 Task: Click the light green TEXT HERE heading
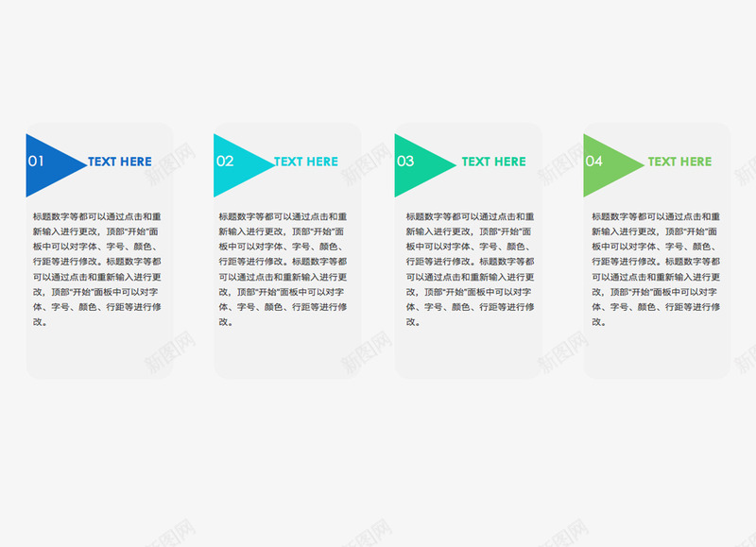click(x=679, y=162)
